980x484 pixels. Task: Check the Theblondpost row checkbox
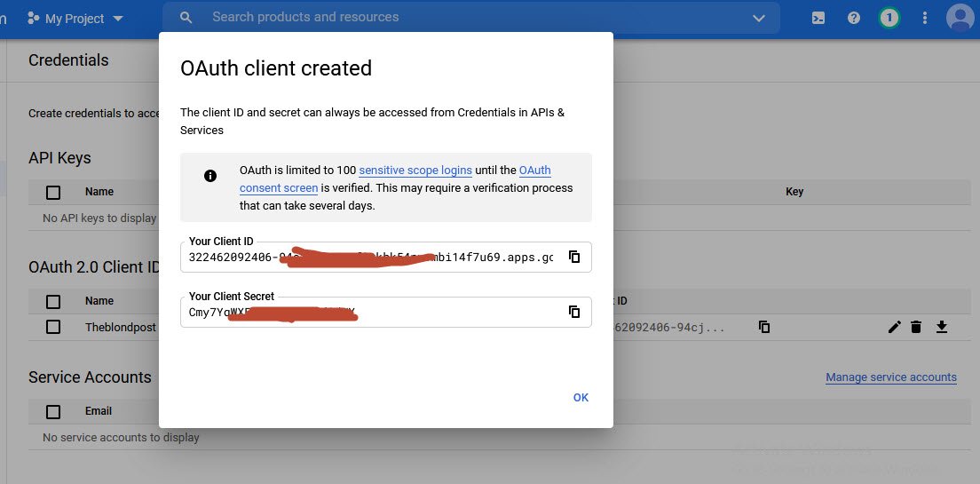coord(53,327)
